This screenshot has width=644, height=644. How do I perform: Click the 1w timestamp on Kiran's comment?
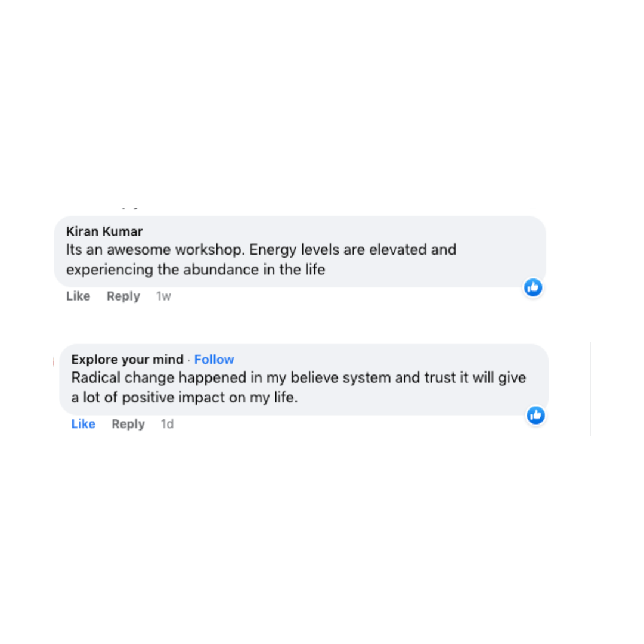point(163,296)
